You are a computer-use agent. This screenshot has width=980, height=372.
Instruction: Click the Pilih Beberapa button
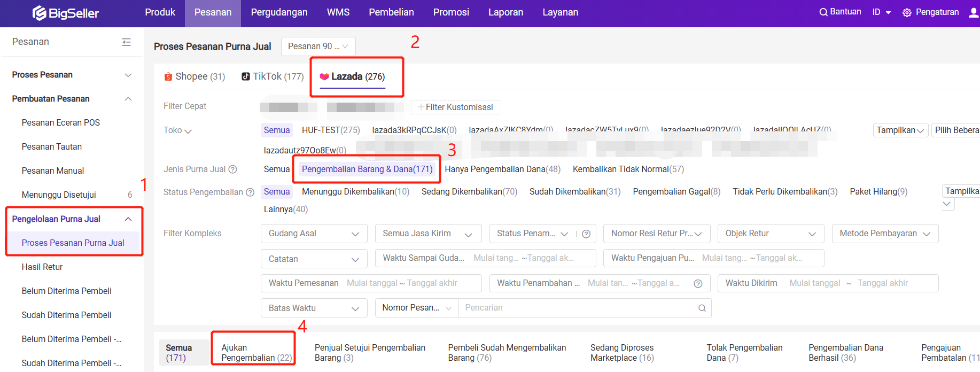(x=955, y=130)
